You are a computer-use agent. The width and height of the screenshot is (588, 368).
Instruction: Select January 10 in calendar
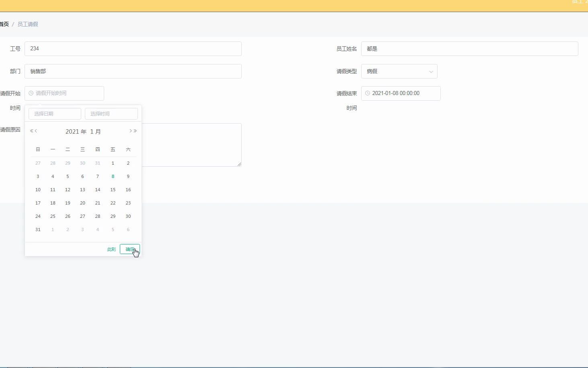38,190
